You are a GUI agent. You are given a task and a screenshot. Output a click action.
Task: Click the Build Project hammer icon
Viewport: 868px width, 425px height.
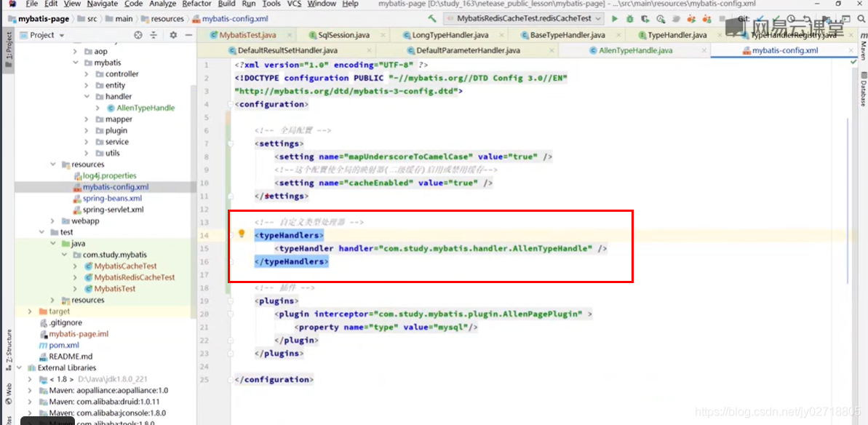(432, 19)
